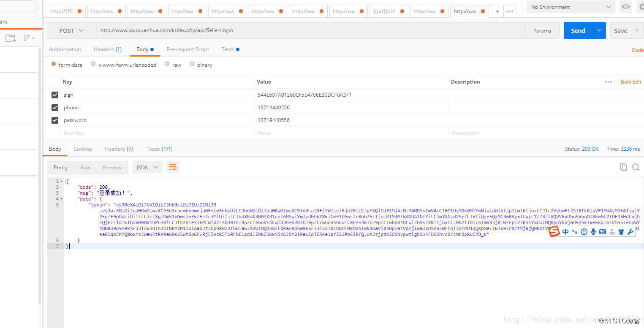Add a new request tab with plus
This screenshot has width=644, height=328.
pyautogui.click(x=497, y=11)
